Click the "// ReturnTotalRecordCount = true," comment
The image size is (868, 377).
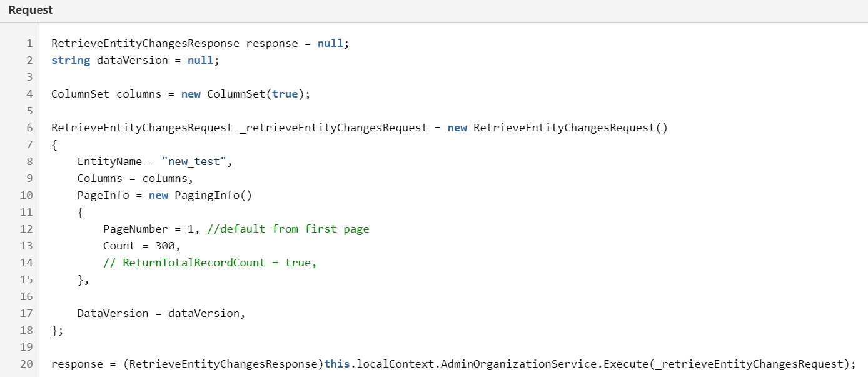point(210,263)
